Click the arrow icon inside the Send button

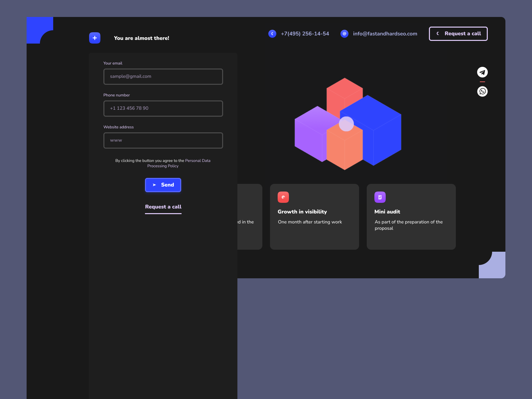[x=154, y=185]
